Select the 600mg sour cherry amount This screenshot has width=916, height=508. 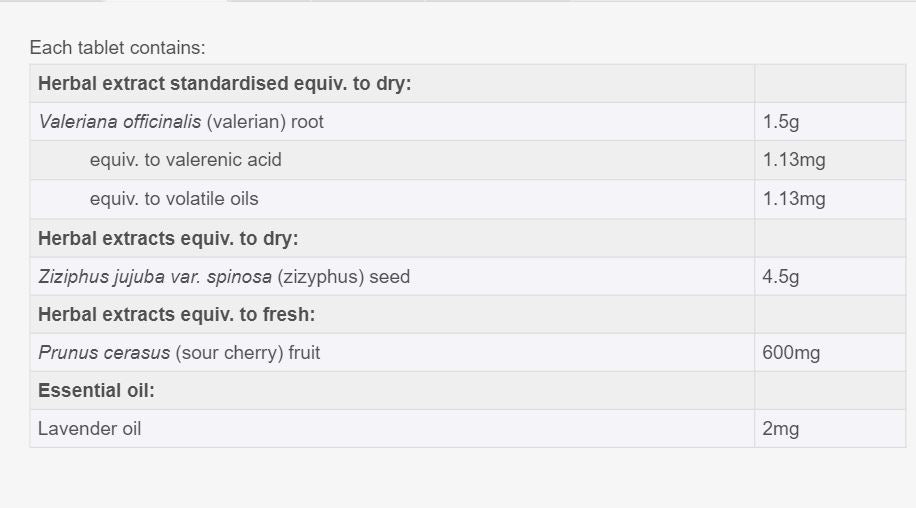coord(791,353)
